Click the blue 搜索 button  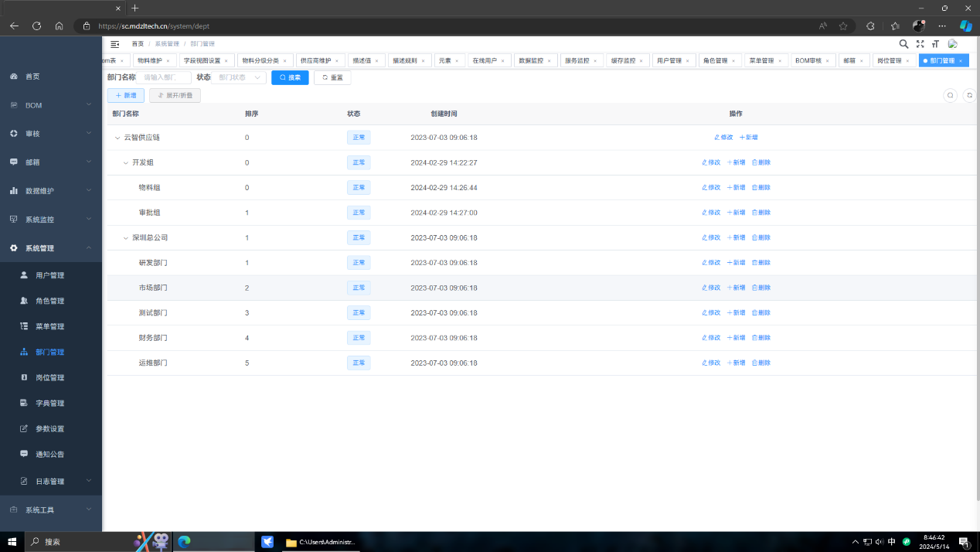290,77
